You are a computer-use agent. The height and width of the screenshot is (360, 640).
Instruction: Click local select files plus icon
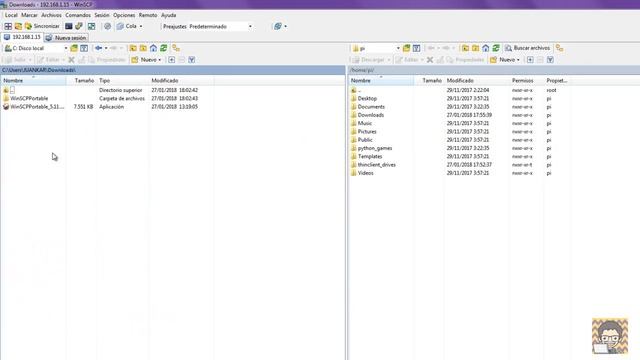tap(171, 60)
